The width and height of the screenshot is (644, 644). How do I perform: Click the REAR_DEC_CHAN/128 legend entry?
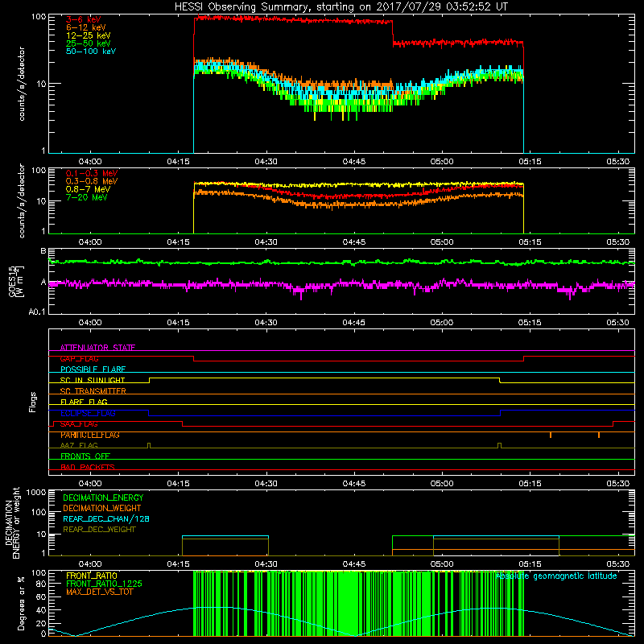coord(106,518)
